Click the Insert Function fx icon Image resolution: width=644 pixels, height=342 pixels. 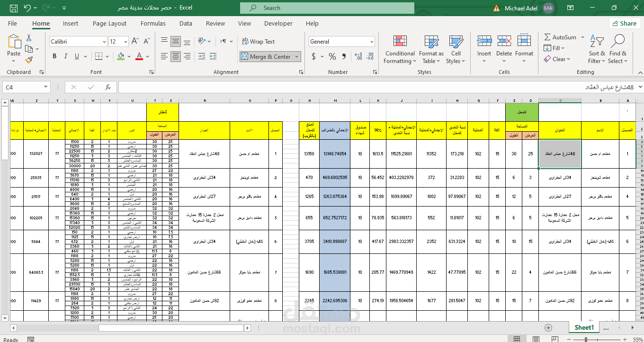(108, 87)
